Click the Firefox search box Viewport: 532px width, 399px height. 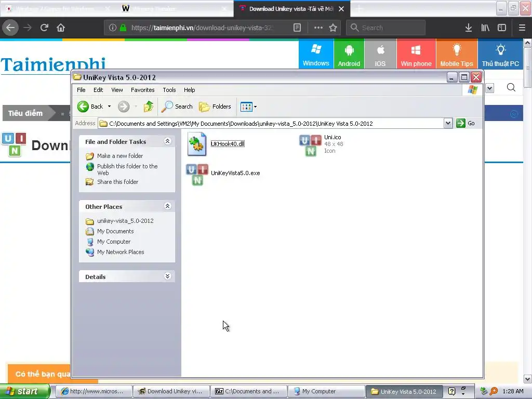(x=386, y=28)
